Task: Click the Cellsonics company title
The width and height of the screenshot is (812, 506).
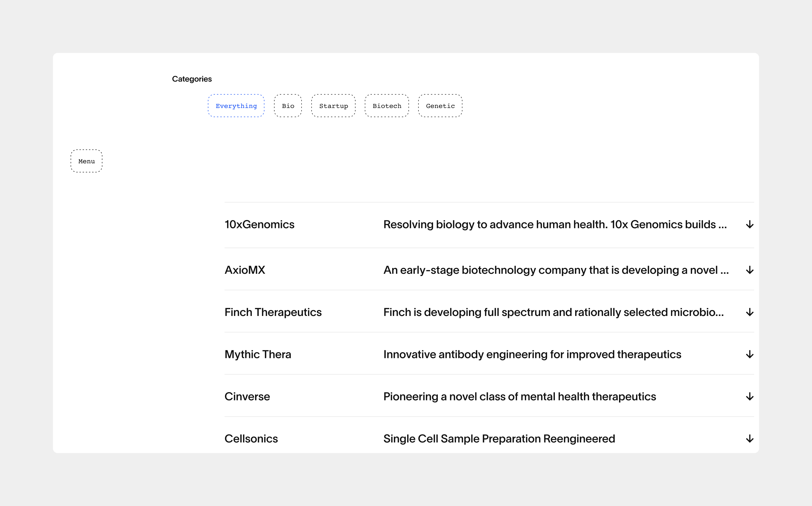Action: pos(251,439)
